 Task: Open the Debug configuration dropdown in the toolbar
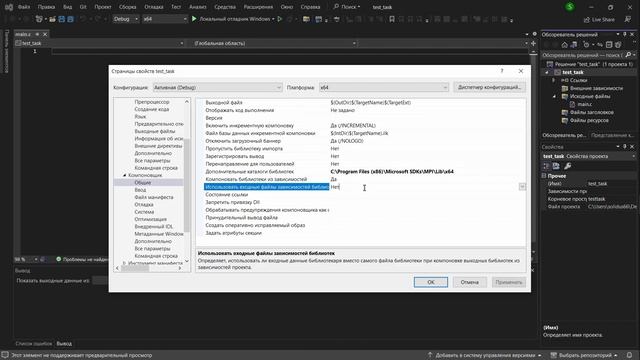pos(126,19)
